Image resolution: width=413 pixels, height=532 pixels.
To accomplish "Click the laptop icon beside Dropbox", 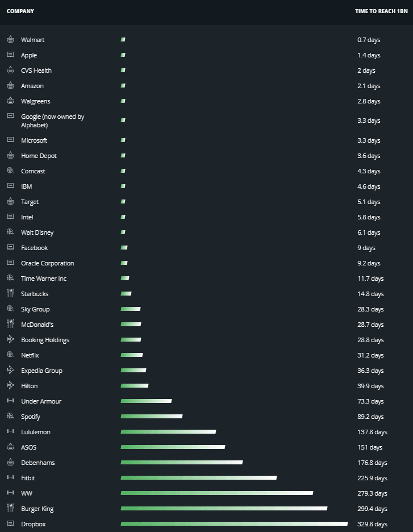I will 10,524.
